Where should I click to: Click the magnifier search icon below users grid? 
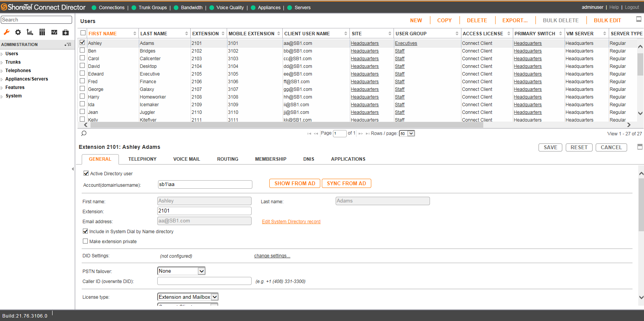[x=84, y=133]
